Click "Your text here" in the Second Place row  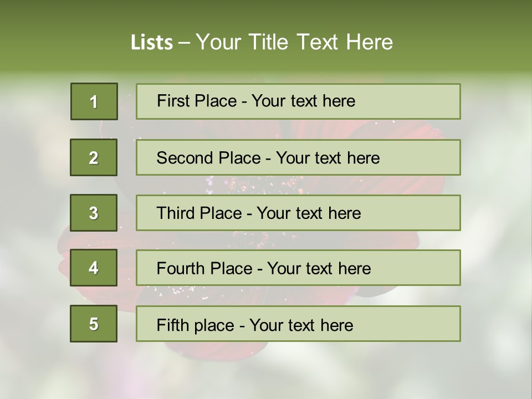pos(328,158)
